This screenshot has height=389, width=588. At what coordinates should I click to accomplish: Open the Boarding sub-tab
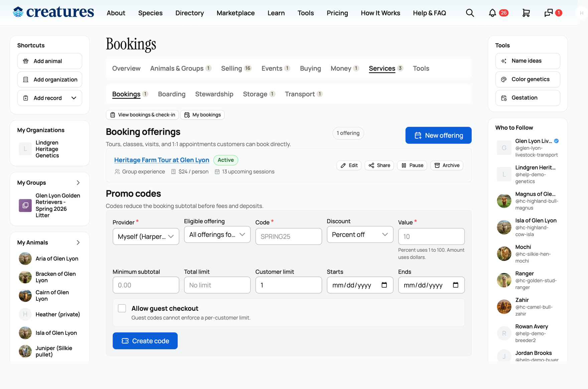click(172, 94)
